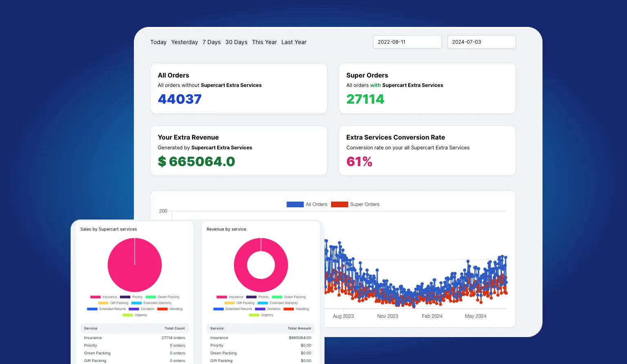Select the Green Packing row in Revenue table
The width and height of the screenshot is (627, 364).
261,353
